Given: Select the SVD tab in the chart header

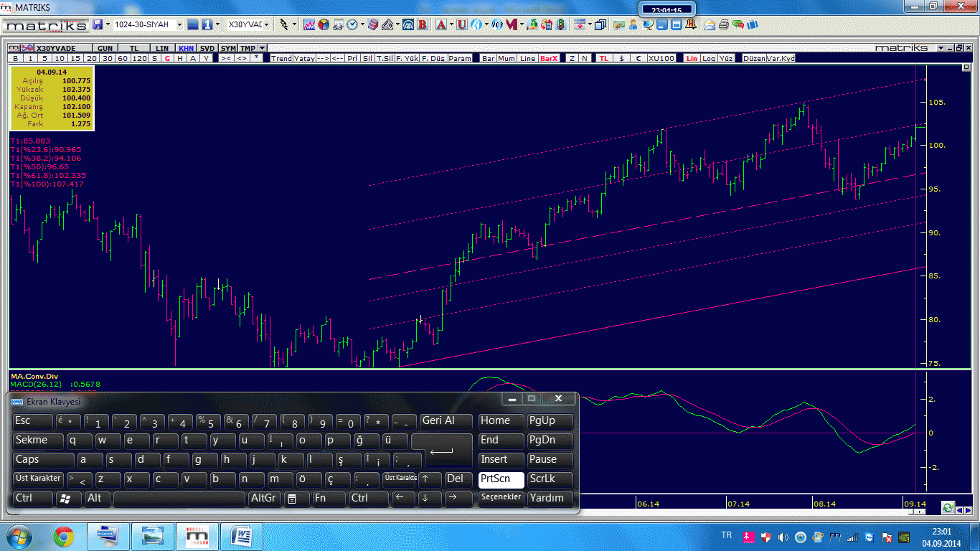Looking at the screenshot, I should [207, 48].
